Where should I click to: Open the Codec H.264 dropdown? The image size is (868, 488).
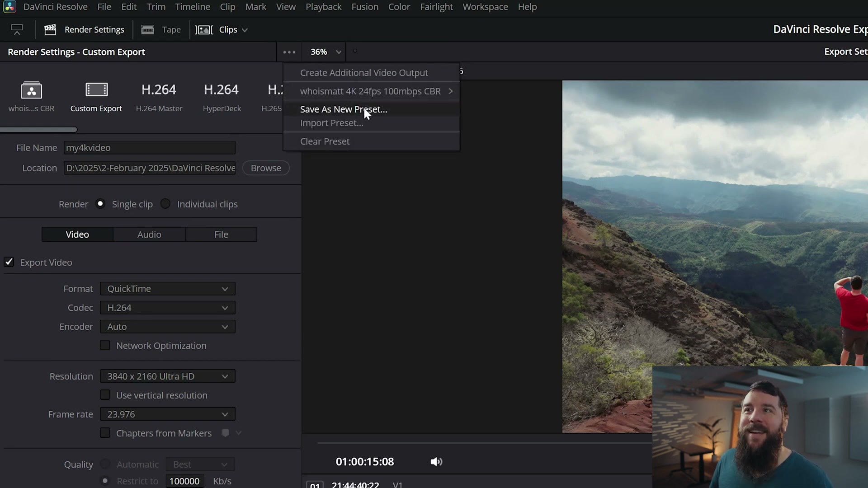(167, 308)
